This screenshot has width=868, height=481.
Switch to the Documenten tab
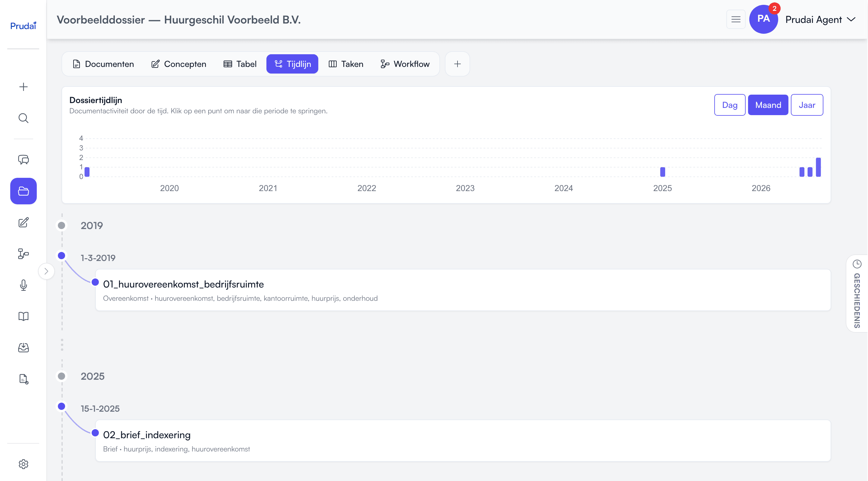[103, 64]
